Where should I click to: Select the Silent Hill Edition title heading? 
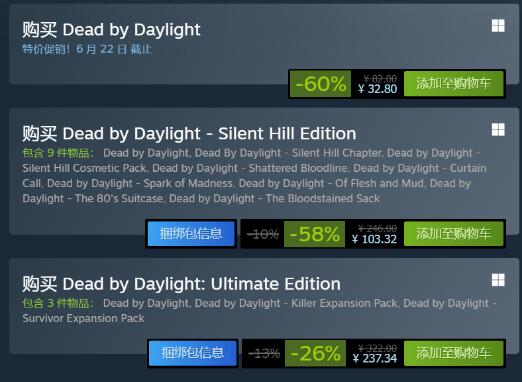189,134
